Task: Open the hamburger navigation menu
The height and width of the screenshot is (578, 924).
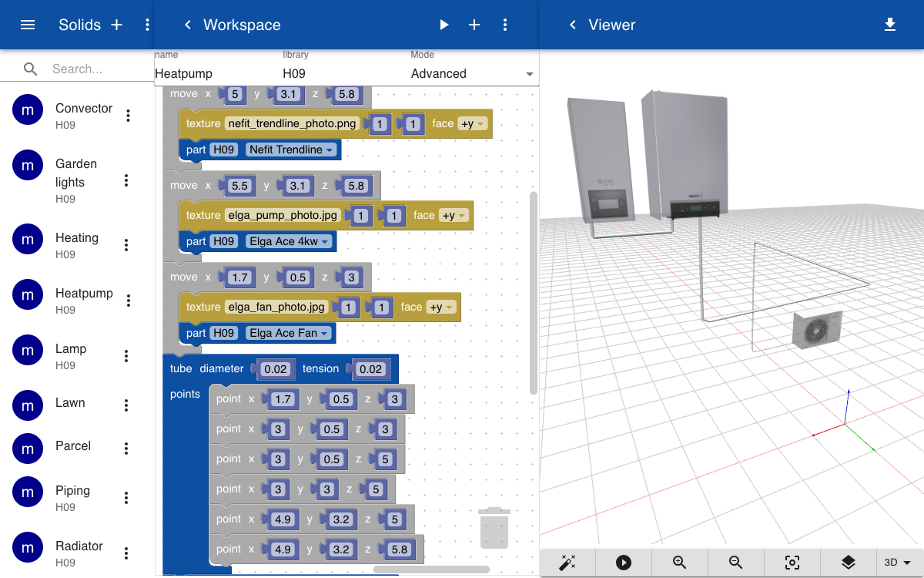Action: 28,25
